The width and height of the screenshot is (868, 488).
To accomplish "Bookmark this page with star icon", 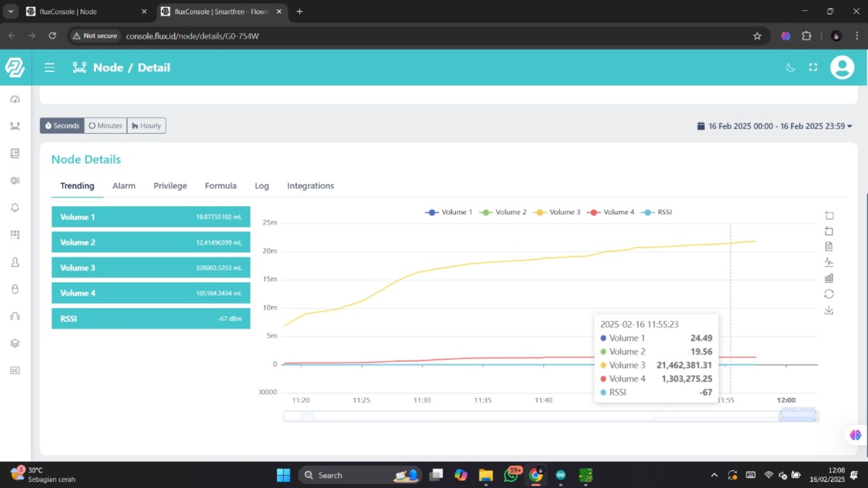I will [x=757, y=36].
